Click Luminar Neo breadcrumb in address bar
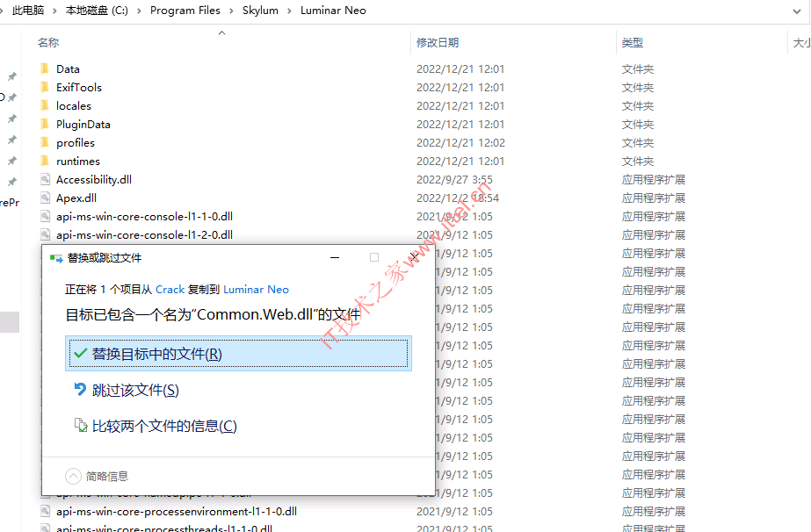 (x=333, y=11)
